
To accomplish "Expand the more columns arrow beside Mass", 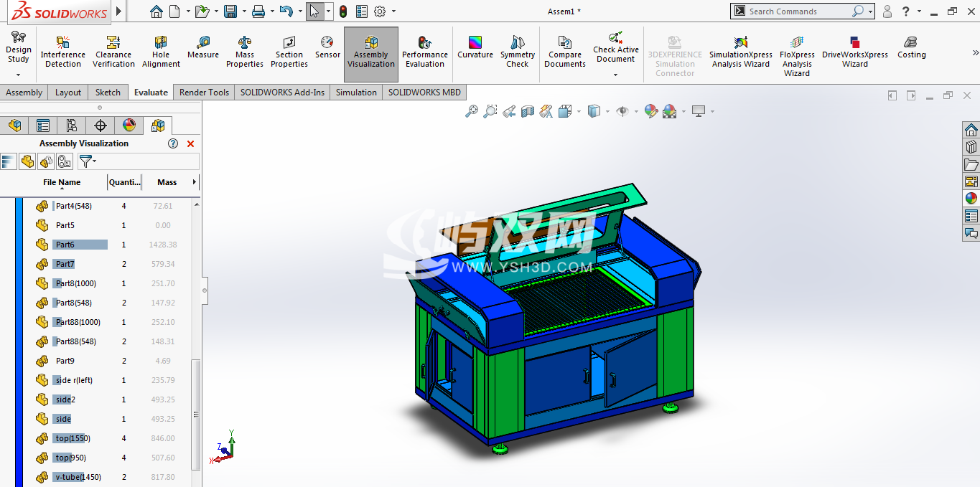I will click(x=195, y=182).
